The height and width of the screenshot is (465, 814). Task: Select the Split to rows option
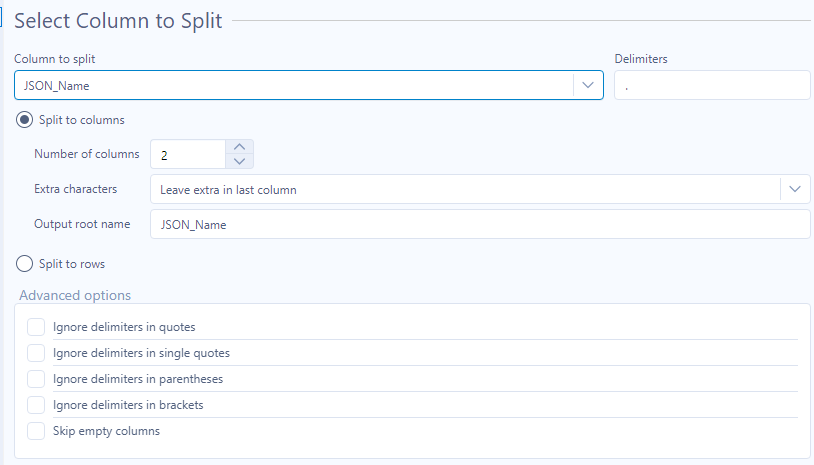click(25, 264)
